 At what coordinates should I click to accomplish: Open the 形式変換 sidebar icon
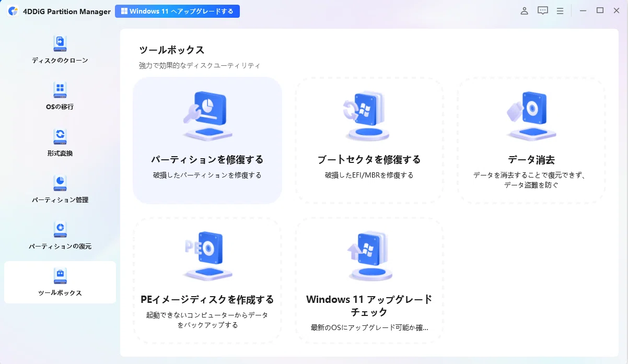[60, 136]
